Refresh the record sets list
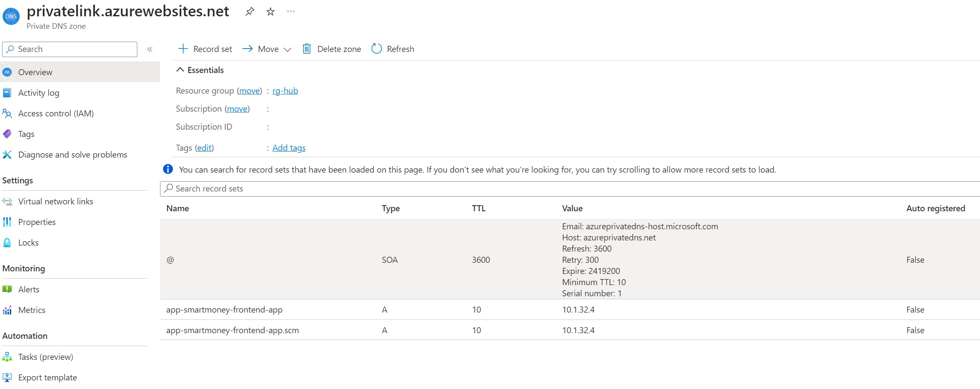Image resolution: width=980 pixels, height=389 pixels. 393,49
